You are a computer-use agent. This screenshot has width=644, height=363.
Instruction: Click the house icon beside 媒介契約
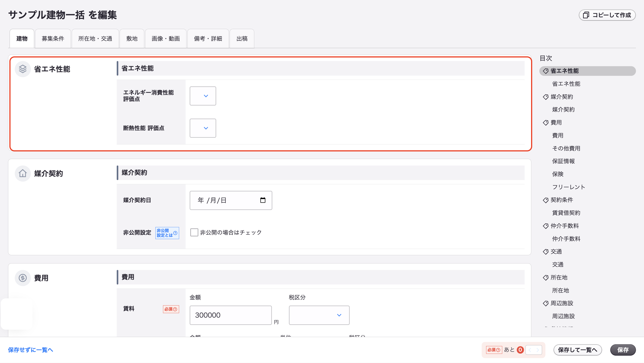pos(23,173)
